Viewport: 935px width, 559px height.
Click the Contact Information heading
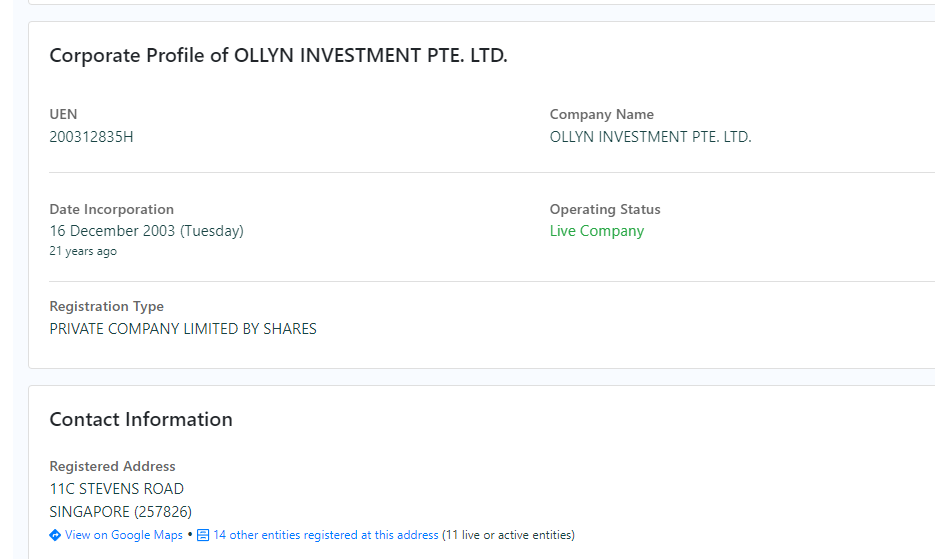click(x=141, y=419)
